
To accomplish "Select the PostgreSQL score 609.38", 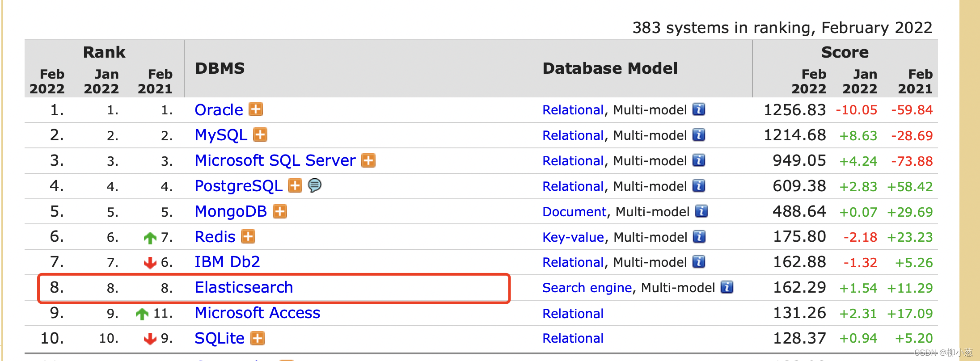I will 799,186.
